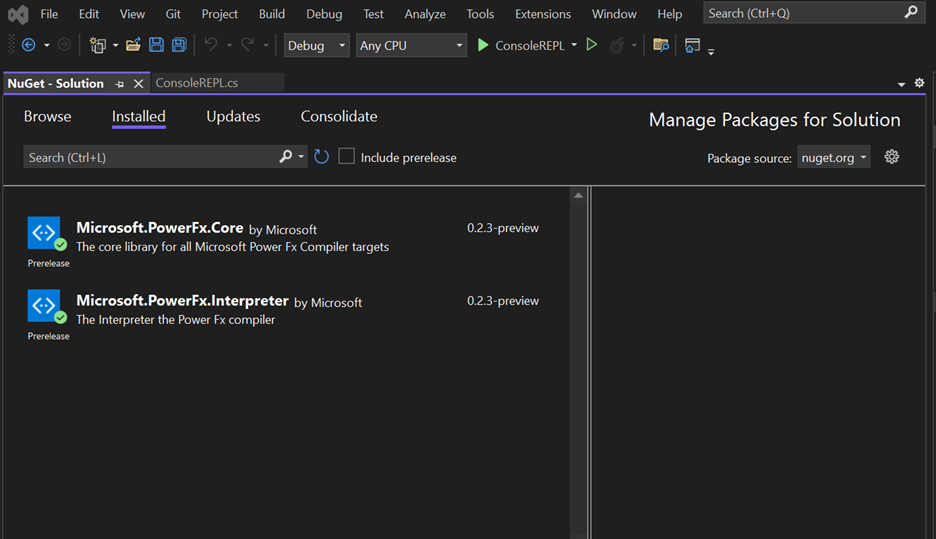Click the Microsoft.PowerFx.Interpreter package icon
Viewport: 936px width, 539px height.
[44, 306]
